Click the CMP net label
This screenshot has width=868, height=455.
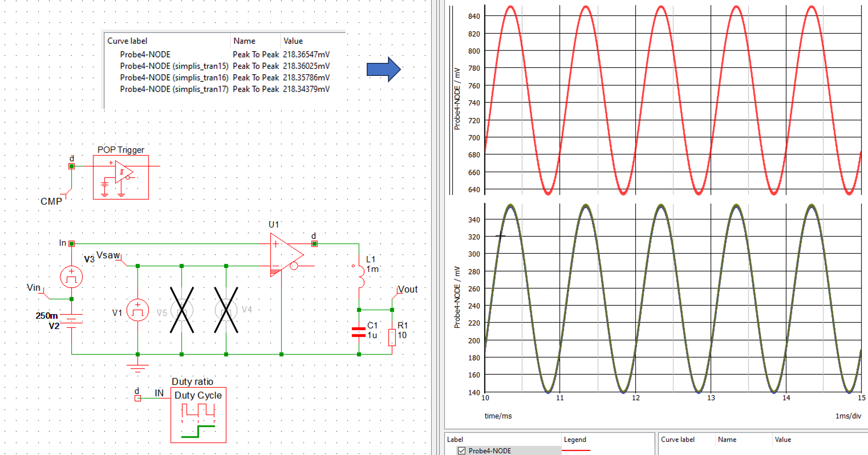click(x=51, y=201)
